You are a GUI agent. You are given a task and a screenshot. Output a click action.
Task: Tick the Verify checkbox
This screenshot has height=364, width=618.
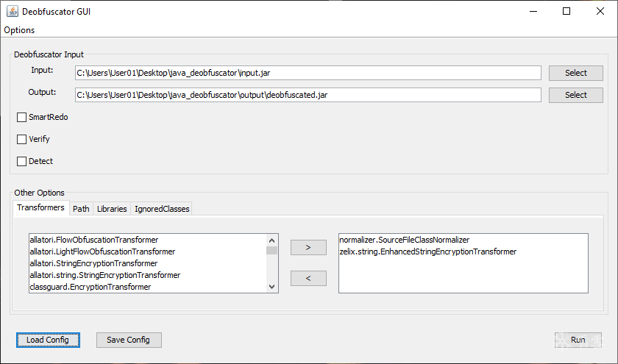tap(21, 139)
